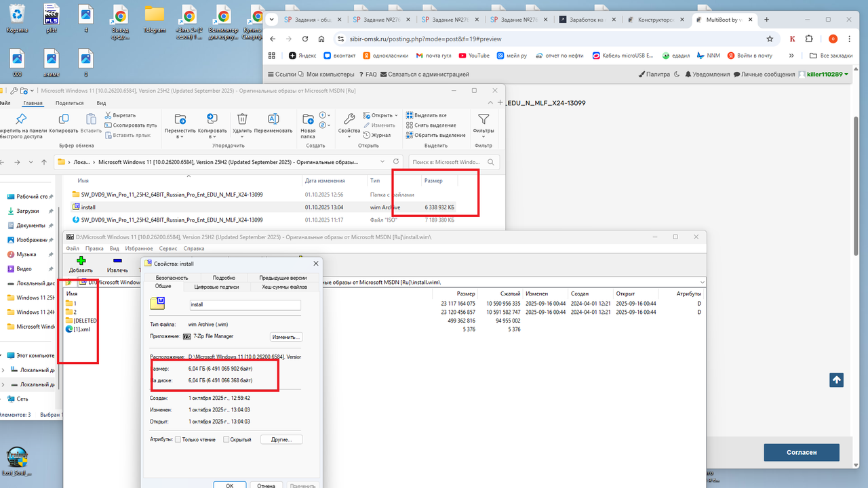Switch to the Поделиться ribbon tab
868x488 pixels.
pyautogui.click(x=69, y=103)
